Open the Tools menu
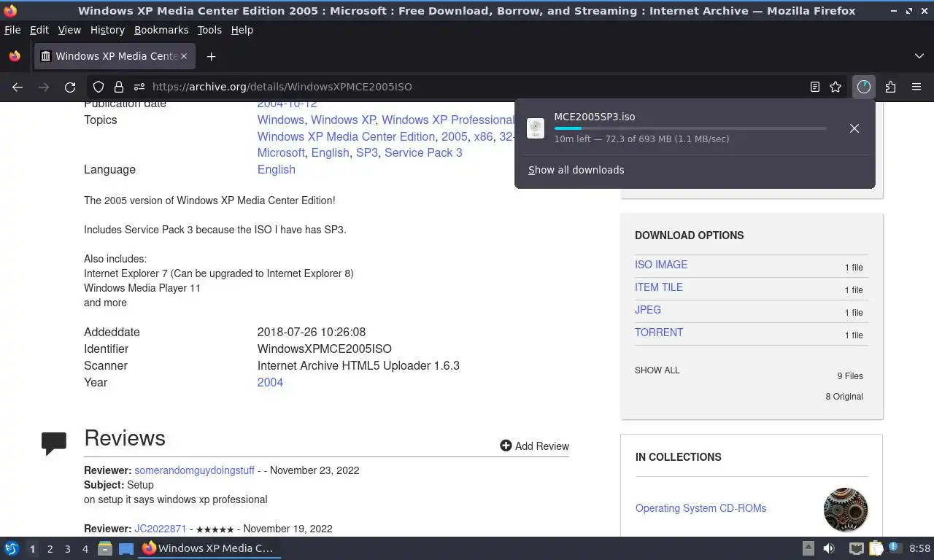 point(209,30)
